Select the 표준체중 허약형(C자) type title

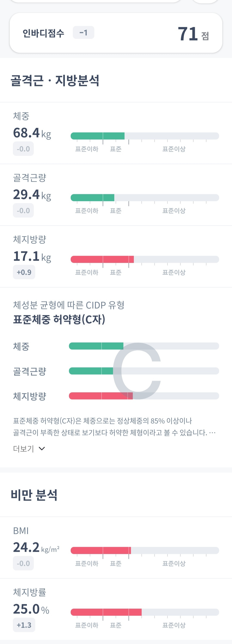59,319
